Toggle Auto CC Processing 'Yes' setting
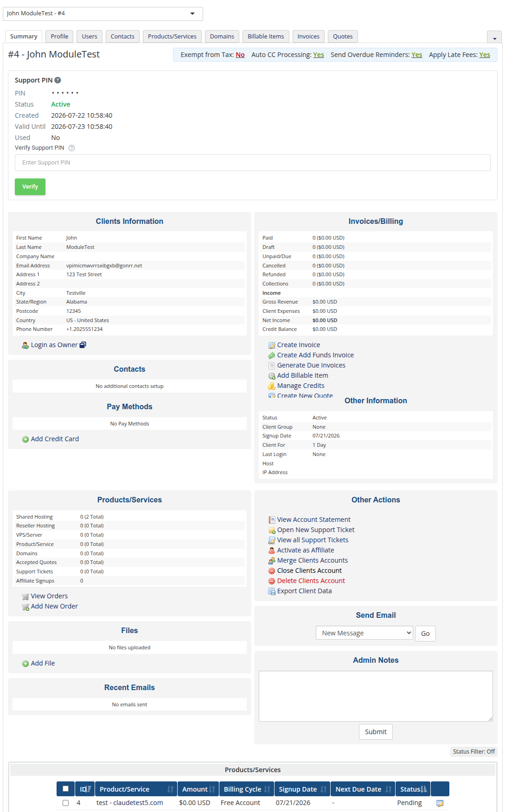Image resolution: width=505 pixels, height=812 pixels. [x=319, y=55]
